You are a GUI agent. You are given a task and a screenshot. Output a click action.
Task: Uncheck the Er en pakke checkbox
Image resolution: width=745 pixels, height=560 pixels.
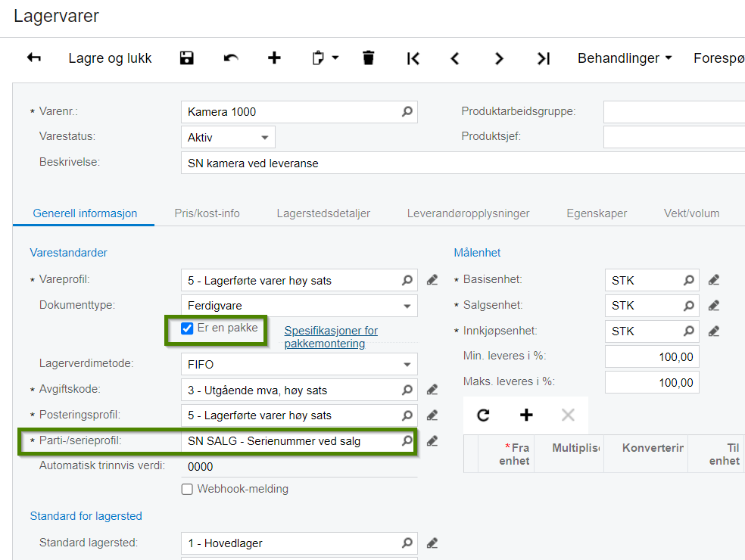pos(187,328)
